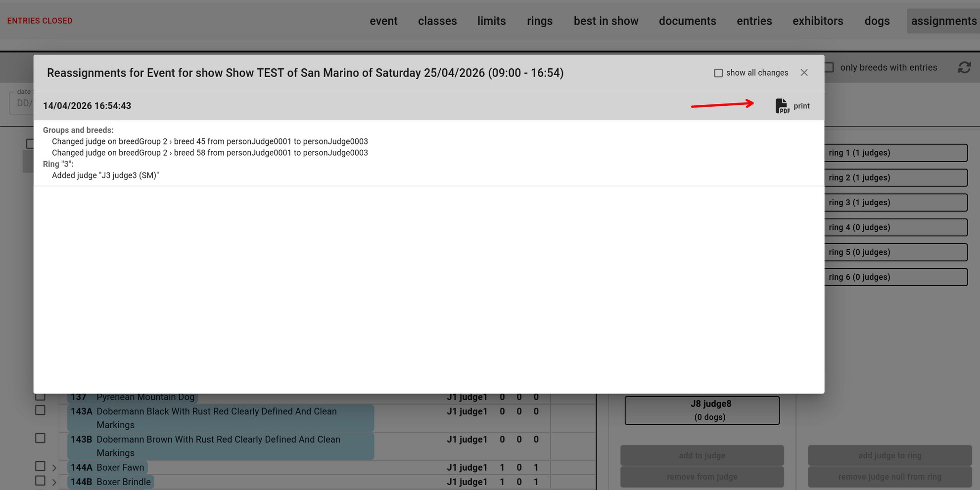Select ring 6 (0 judges)

pyautogui.click(x=895, y=277)
